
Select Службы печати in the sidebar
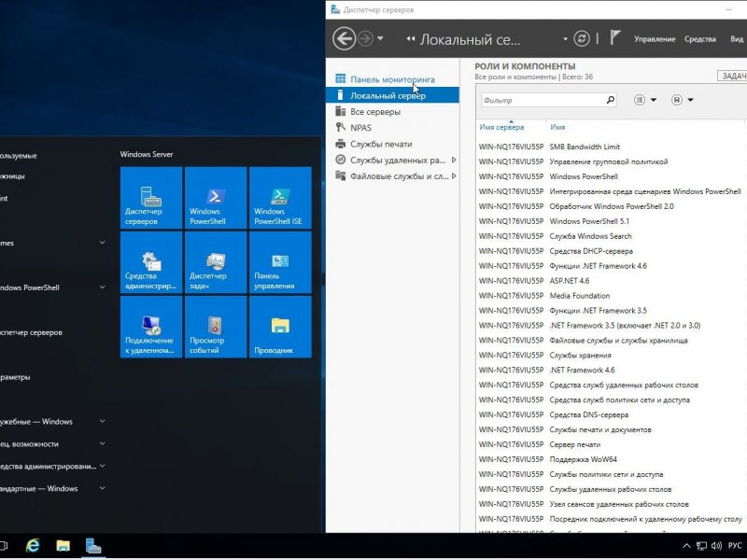coord(392,144)
